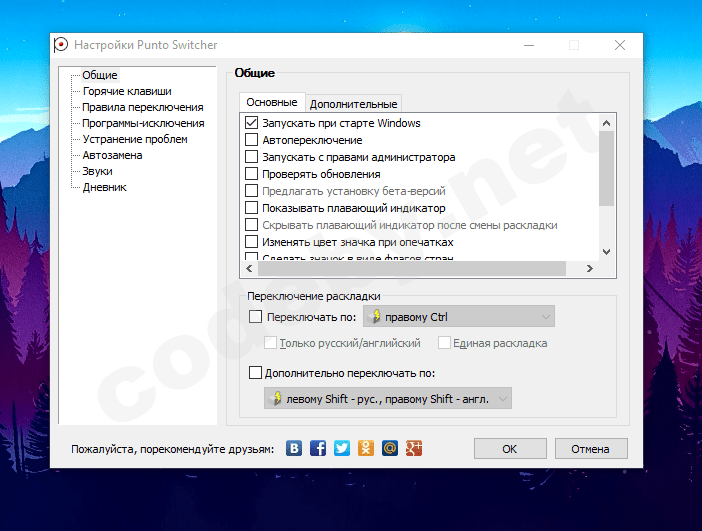702x531 pixels.
Task: Enable 'Показывать плавающий индикатор'
Action: point(252,208)
